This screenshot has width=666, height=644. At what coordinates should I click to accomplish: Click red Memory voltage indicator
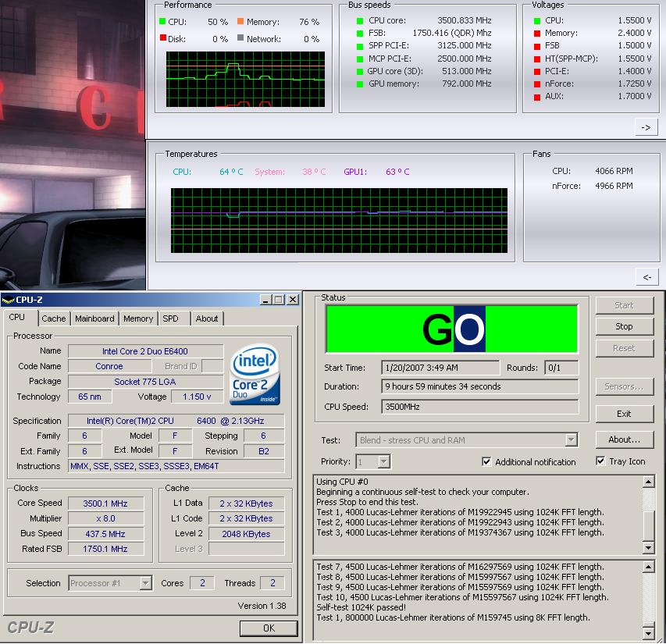coord(537,33)
